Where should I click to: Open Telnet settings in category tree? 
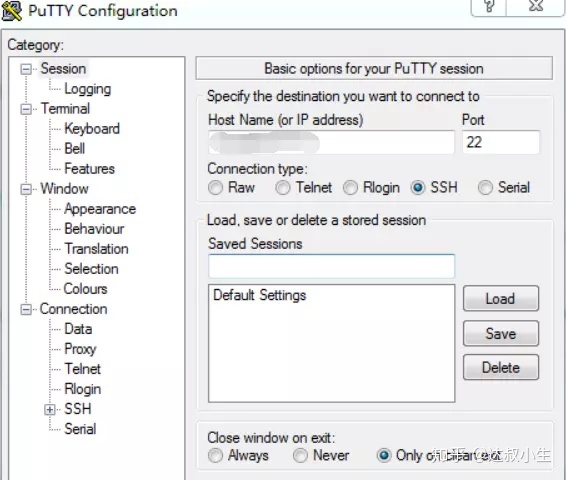82,369
